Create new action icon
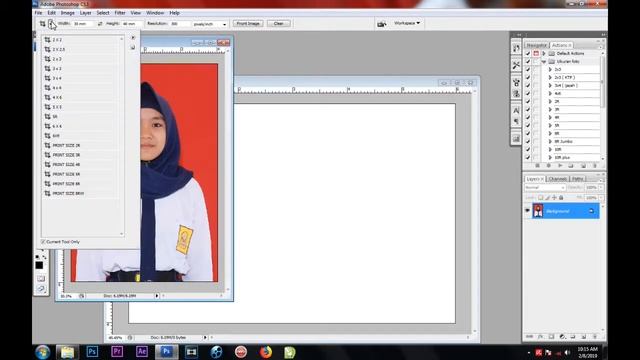This screenshot has height=360, width=640. [x=583, y=166]
